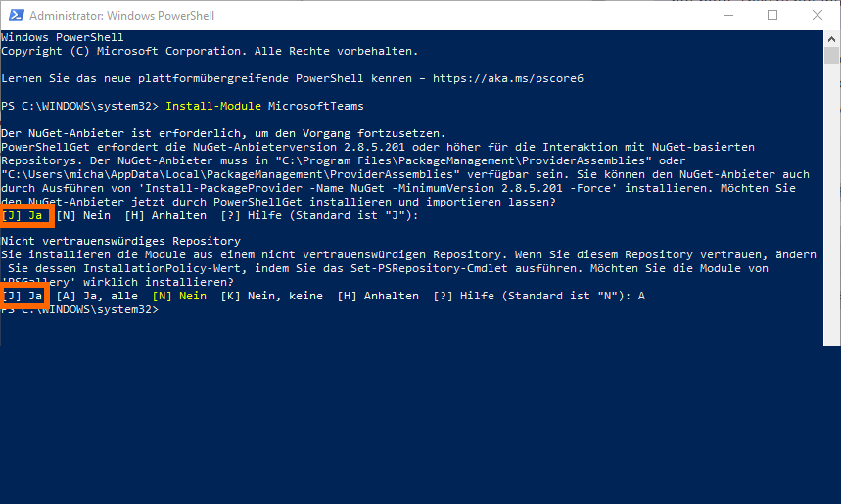
Task: Click the second highlighted '[J] Ja' option
Action: (23, 296)
